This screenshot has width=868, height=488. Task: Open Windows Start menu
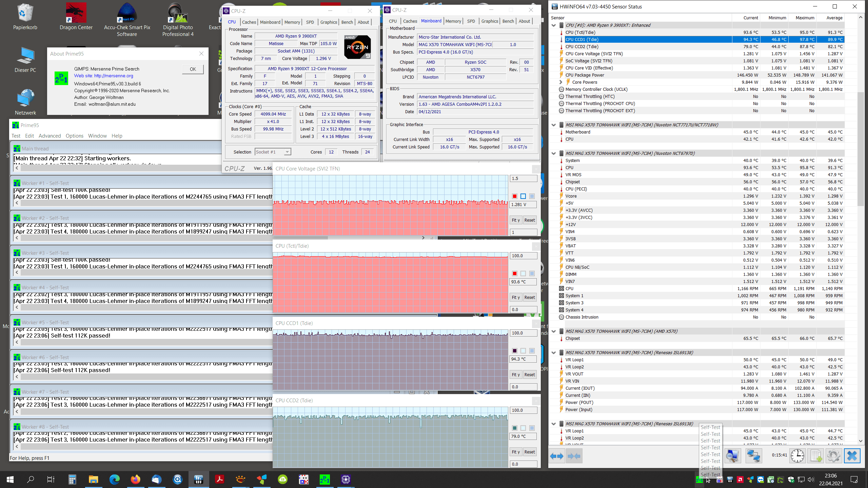coord(10,479)
